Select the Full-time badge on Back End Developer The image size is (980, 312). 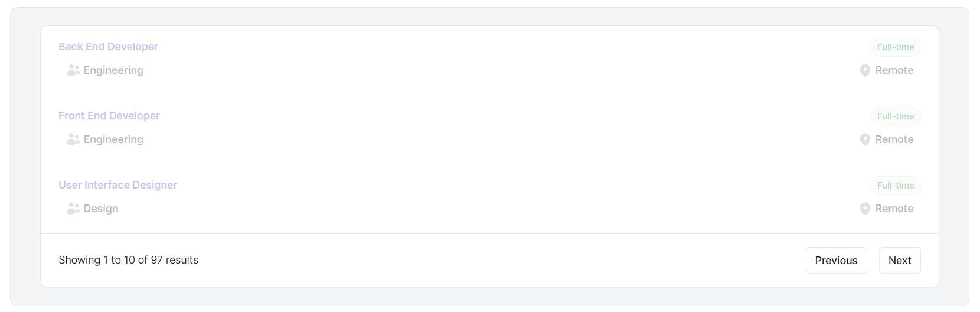[x=896, y=47]
